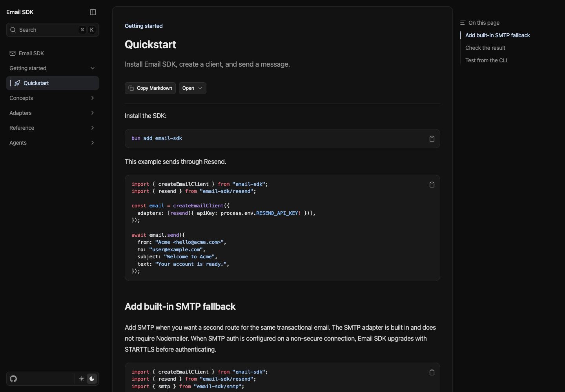Image resolution: width=565 pixels, height=392 pixels.
Task: Click the RESEND_API_KEY code token
Action: pyautogui.click(x=277, y=213)
